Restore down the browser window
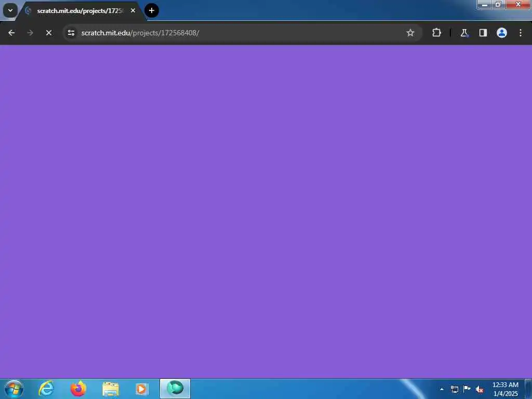The width and height of the screenshot is (532, 399). click(x=498, y=5)
